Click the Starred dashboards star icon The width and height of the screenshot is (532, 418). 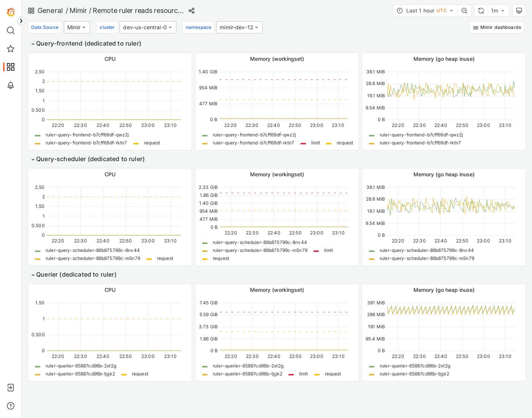[x=11, y=49]
